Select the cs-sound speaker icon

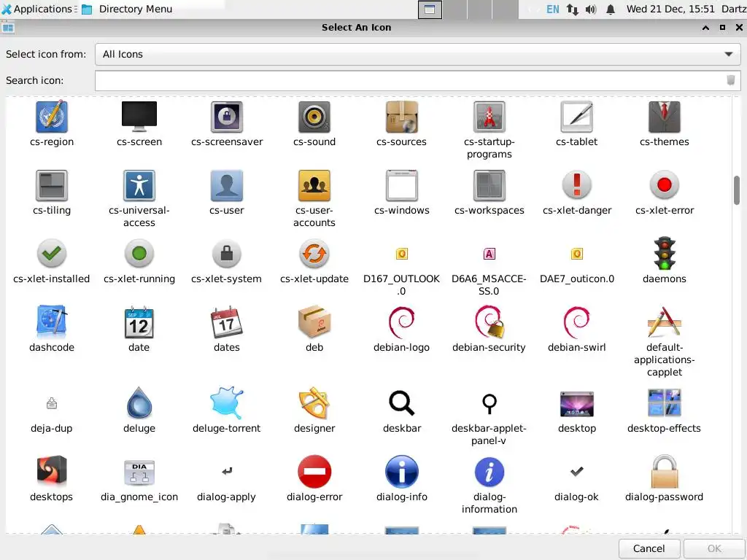[x=314, y=117]
